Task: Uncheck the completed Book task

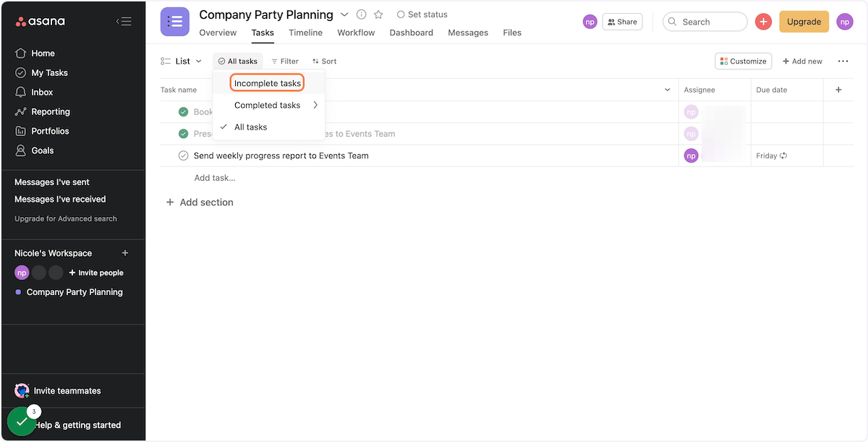Action: tap(184, 112)
